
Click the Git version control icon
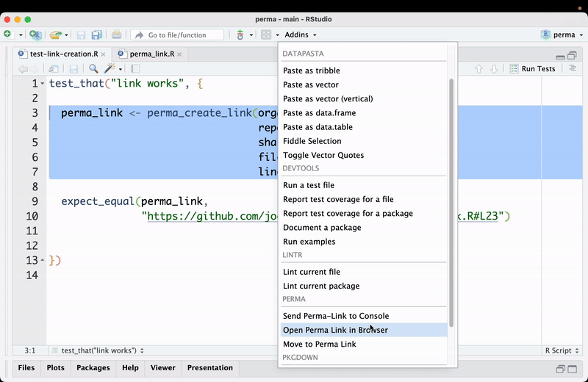[240, 35]
